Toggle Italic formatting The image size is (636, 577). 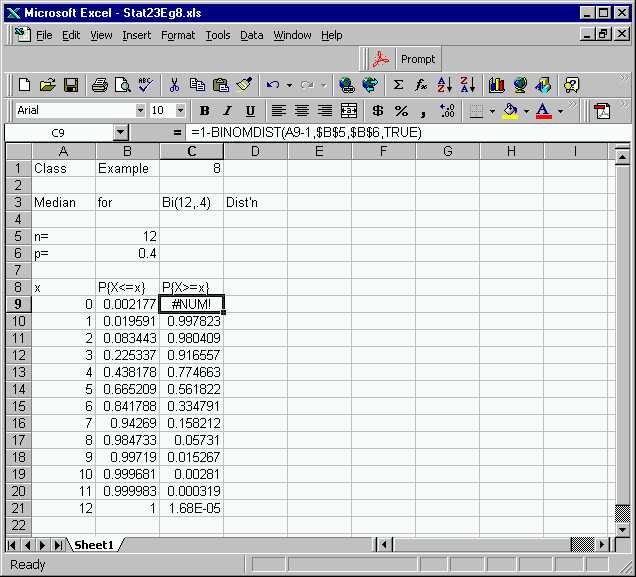click(x=227, y=111)
